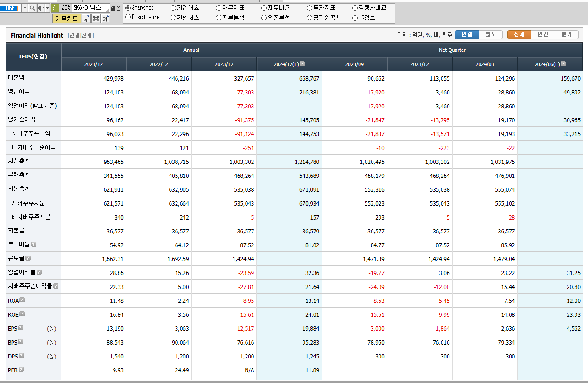Click the 2021/12 column header
The height and width of the screenshot is (383, 588).
click(94, 64)
